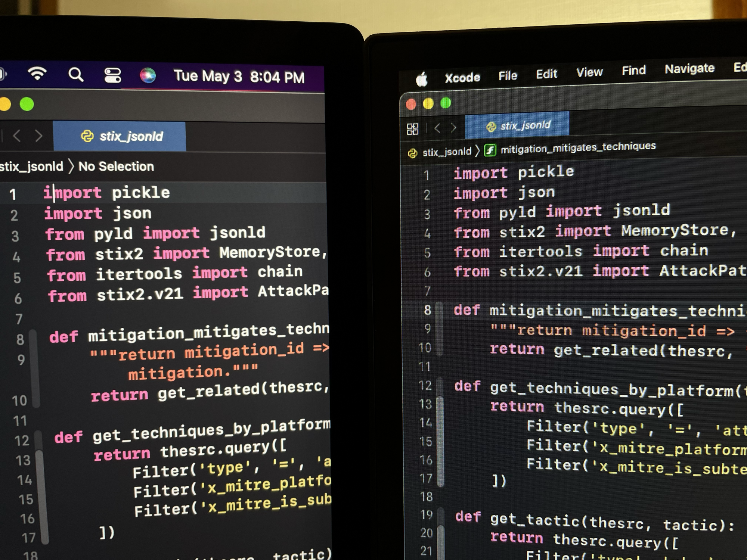747x560 pixels.
Task: Click line number 8 in right editor gutter
Action: pyautogui.click(x=427, y=310)
